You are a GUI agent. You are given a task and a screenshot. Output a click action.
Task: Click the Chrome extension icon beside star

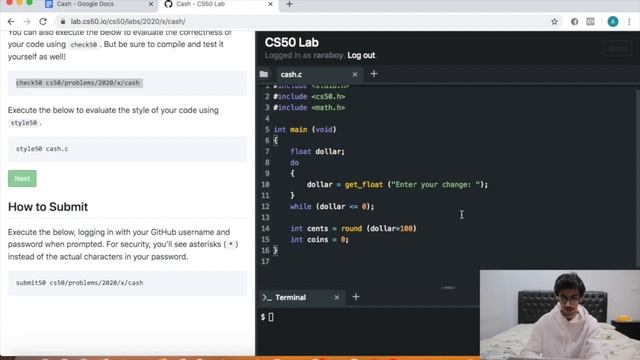pyautogui.click(x=574, y=22)
